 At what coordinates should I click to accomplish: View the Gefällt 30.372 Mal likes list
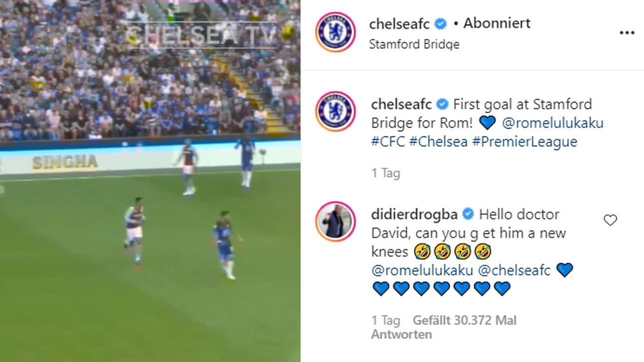click(x=464, y=320)
